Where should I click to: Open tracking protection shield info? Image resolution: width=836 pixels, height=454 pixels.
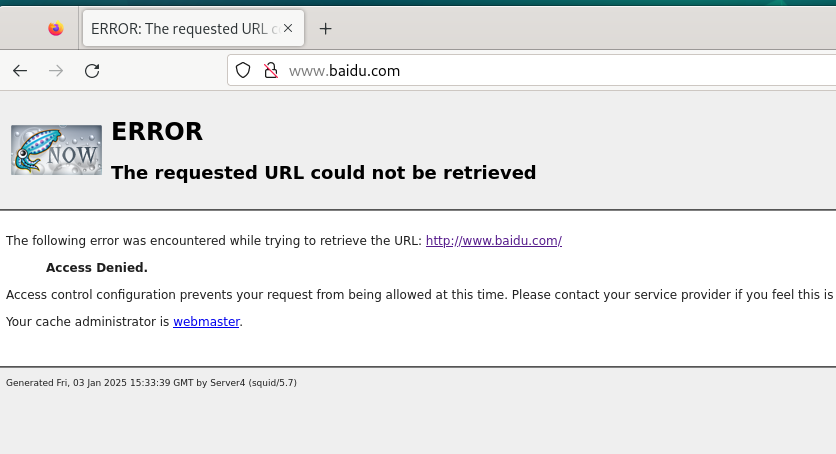[243, 70]
